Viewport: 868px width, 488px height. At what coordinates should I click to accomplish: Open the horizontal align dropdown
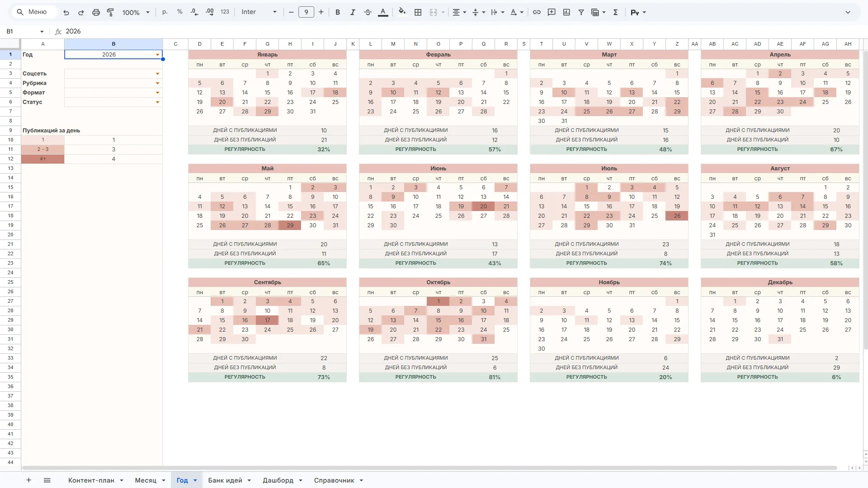coord(459,12)
